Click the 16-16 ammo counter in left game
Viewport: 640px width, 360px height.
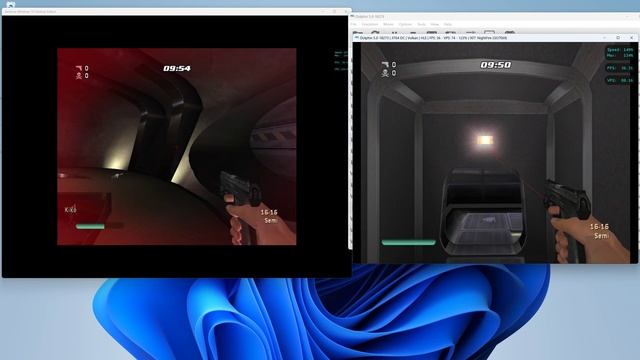[x=269, y=212]
